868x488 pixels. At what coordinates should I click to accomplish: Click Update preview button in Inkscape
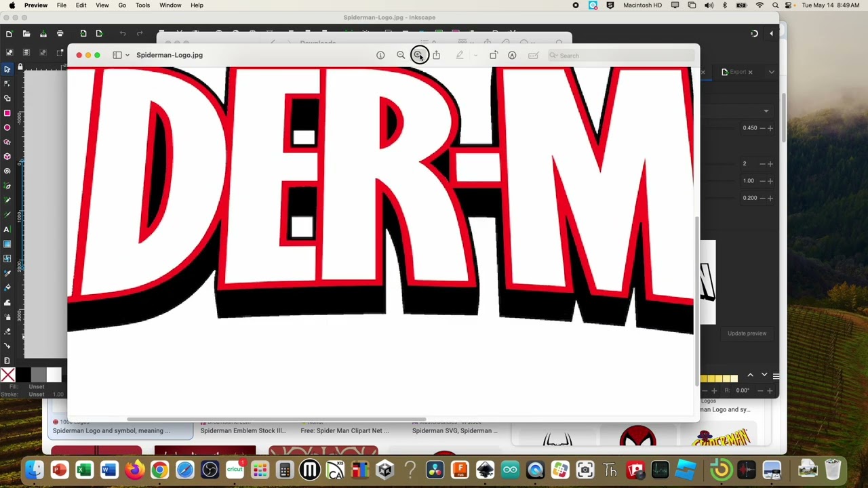(x=747, y=333)
